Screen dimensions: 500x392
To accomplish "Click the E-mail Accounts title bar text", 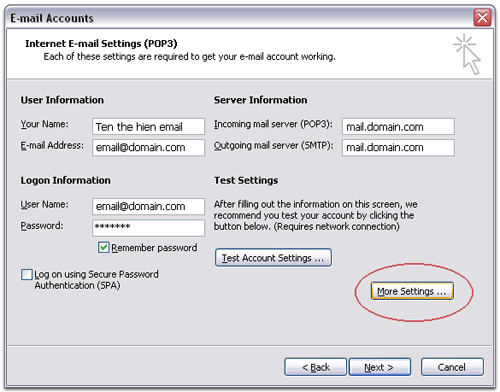I will pos(52,18).
